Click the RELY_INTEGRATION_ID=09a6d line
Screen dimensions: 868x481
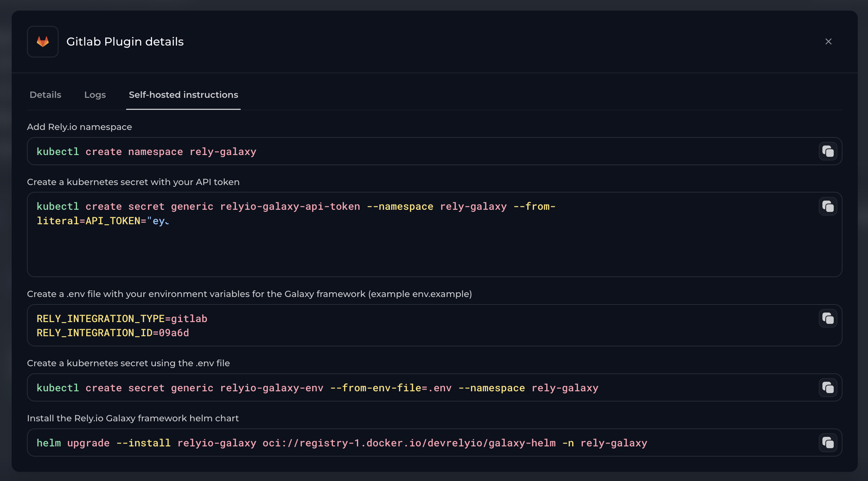[x=113, y=333]
